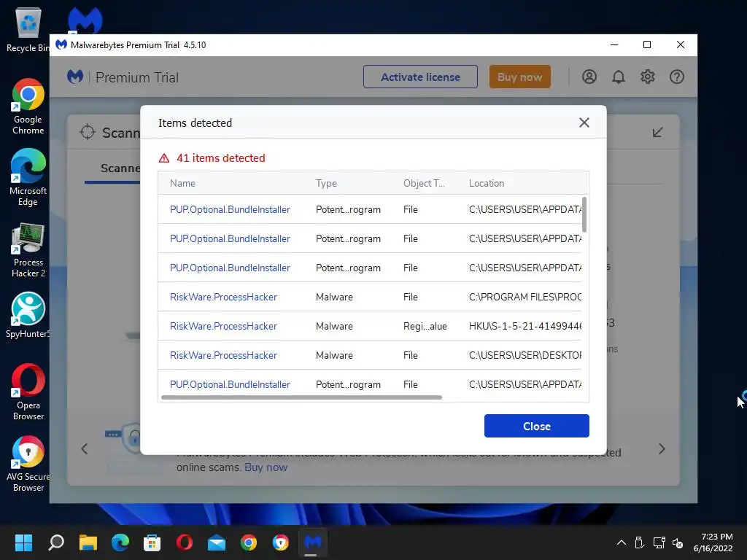The height and width of the screenshot is (560, 747).
Task: Open Opera from the taskbar
Action: 185,542
